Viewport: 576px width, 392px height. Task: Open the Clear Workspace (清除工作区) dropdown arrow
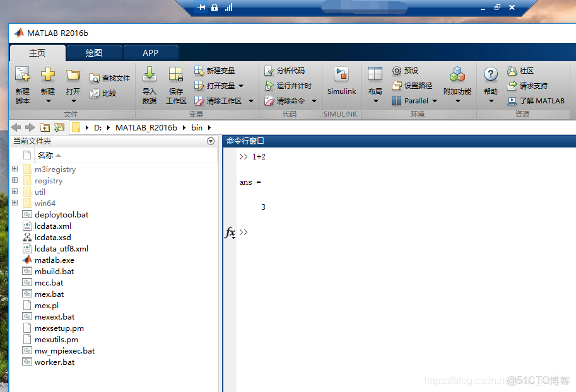click(251, 101)
